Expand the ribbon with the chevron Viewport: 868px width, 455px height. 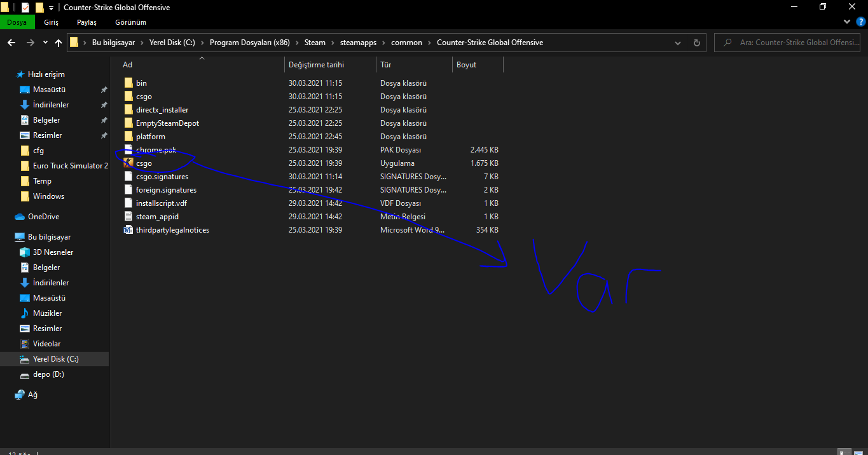pos(846,22)
